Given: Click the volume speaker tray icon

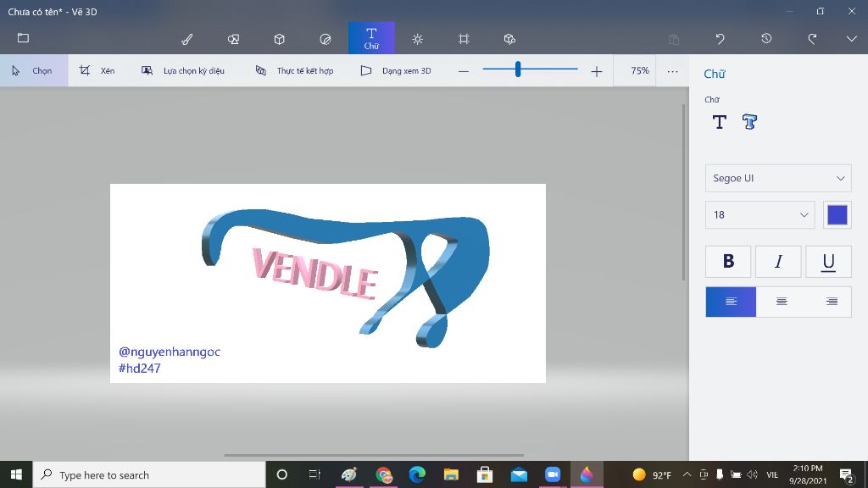Looking at the screenshot, I should 752,474.
